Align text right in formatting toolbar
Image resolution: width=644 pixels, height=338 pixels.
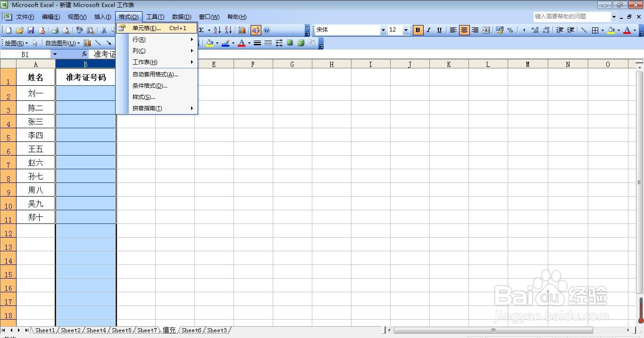(475, 30)
